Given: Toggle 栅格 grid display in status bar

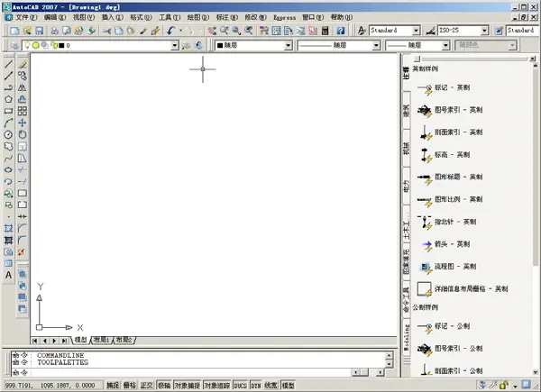Looking at the screenshot, I should tap(130, 385).
